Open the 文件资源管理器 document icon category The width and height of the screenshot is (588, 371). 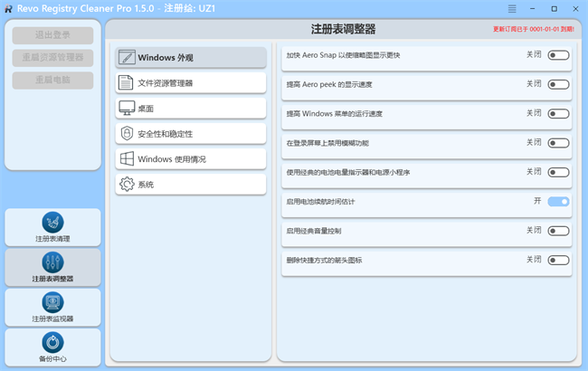click(x=126, y=83)
